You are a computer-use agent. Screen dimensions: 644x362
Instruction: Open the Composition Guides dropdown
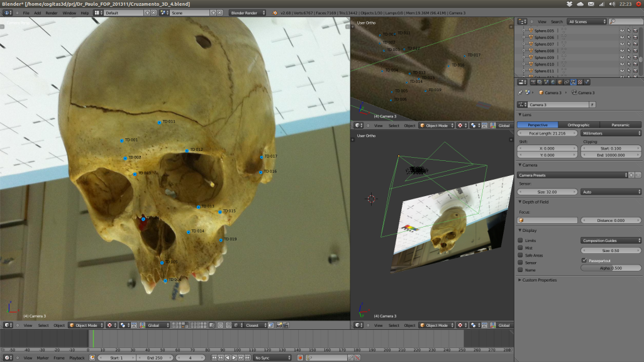click(610, 239)
